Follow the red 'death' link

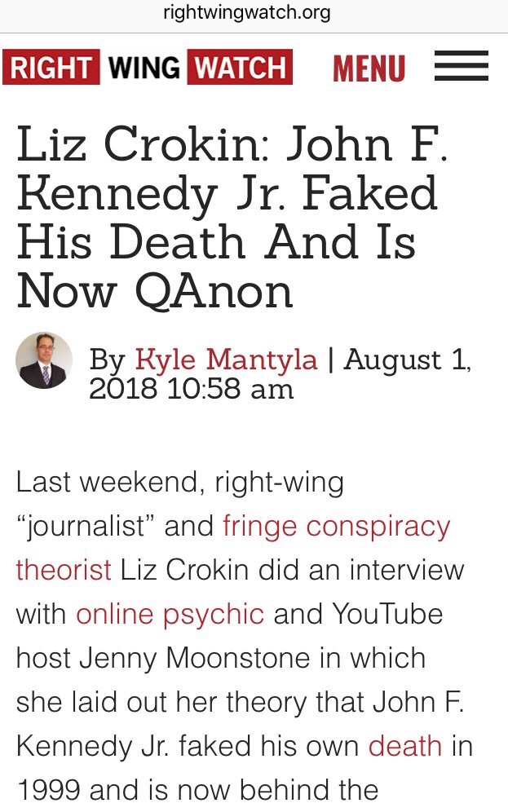click(405, 745)
